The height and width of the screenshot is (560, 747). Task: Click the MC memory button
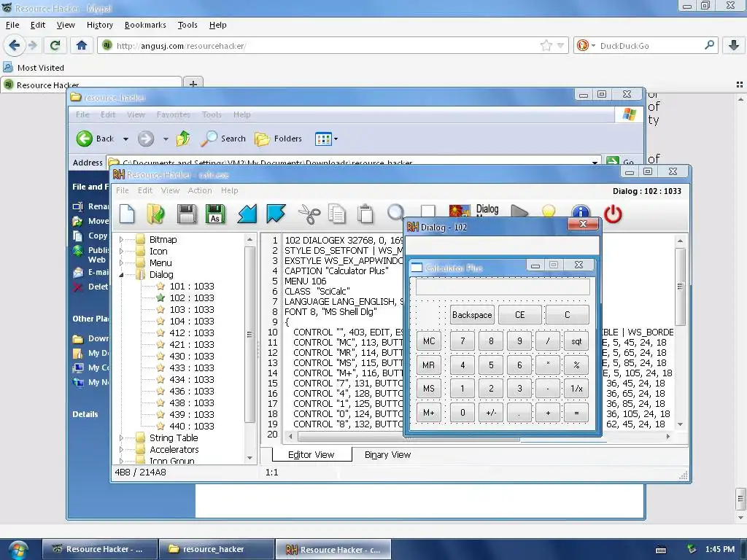click(429, 341)
